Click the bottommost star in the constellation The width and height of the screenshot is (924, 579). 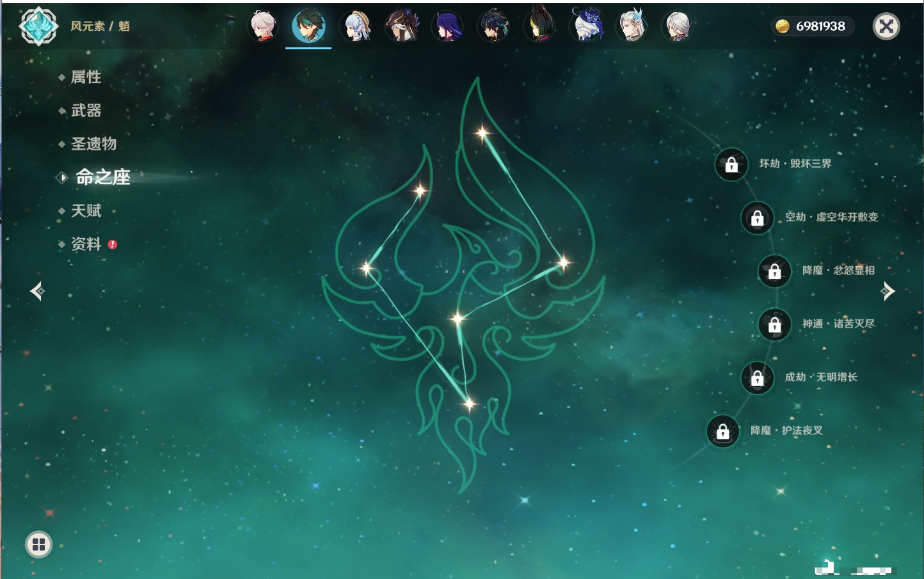coord(469,404)
